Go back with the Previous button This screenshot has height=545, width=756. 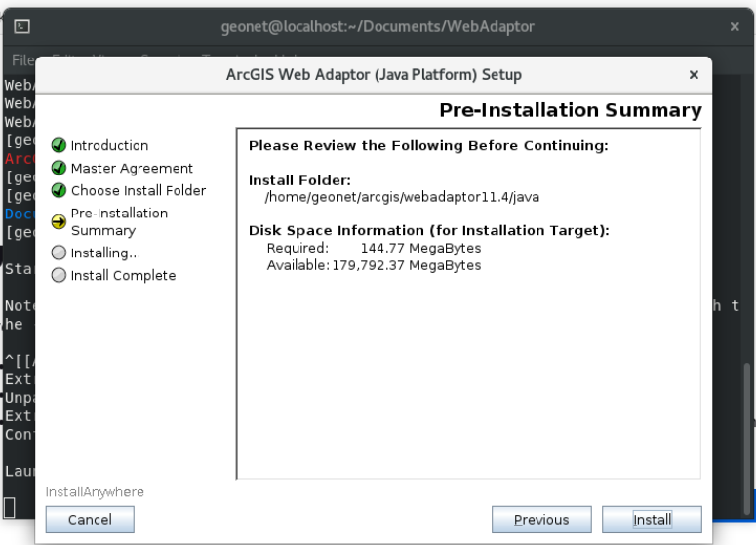pyautogui.click(x=541, y=520)
